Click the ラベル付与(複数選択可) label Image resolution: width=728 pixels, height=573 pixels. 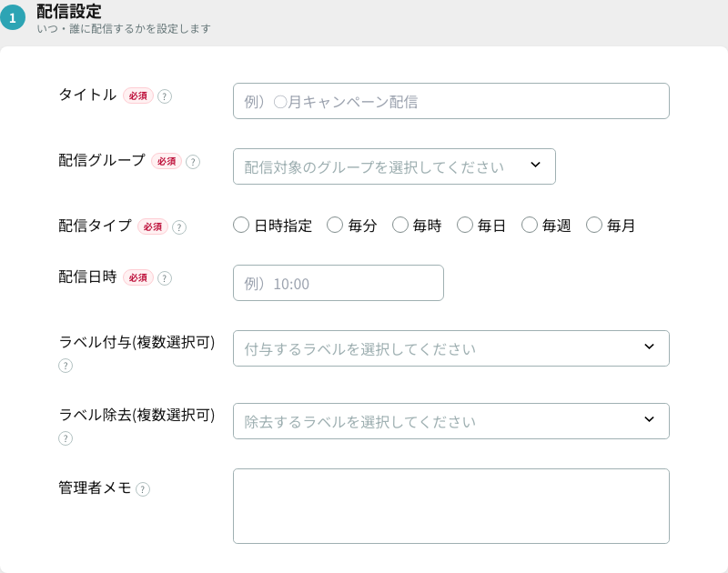(137, 342)
